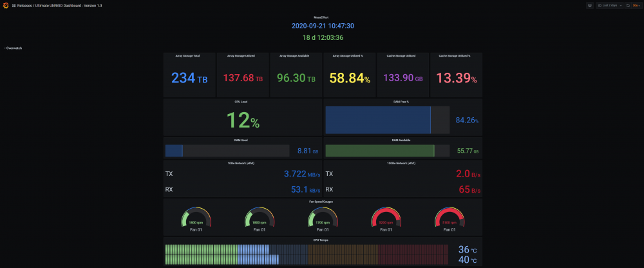
Task: Click the 3.722 MB/s TX value
Action: (302, 174)
